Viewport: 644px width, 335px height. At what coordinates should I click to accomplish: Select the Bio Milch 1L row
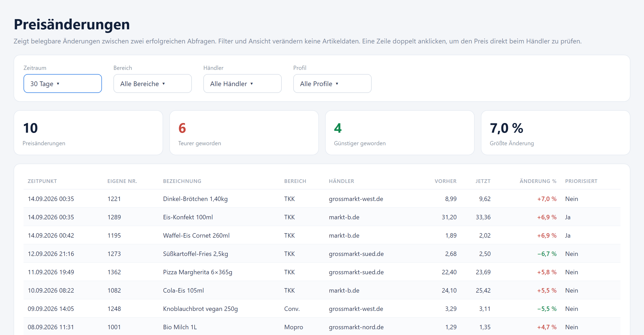tap(322, 327)
